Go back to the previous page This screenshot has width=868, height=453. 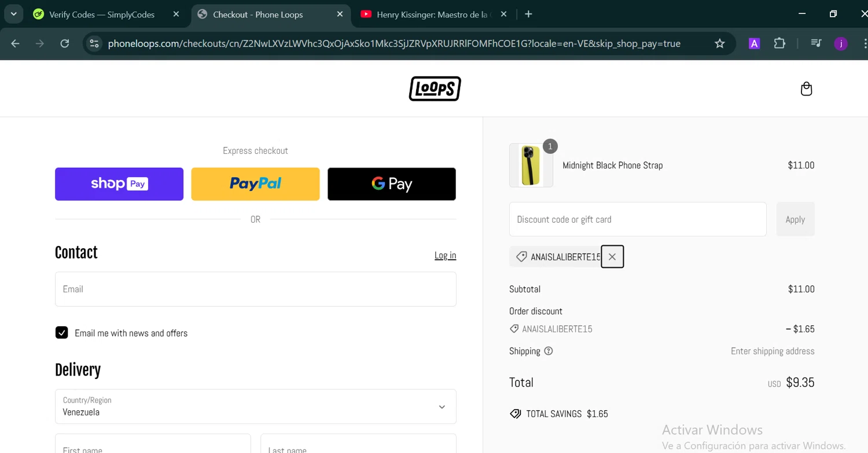pos(16,43)
